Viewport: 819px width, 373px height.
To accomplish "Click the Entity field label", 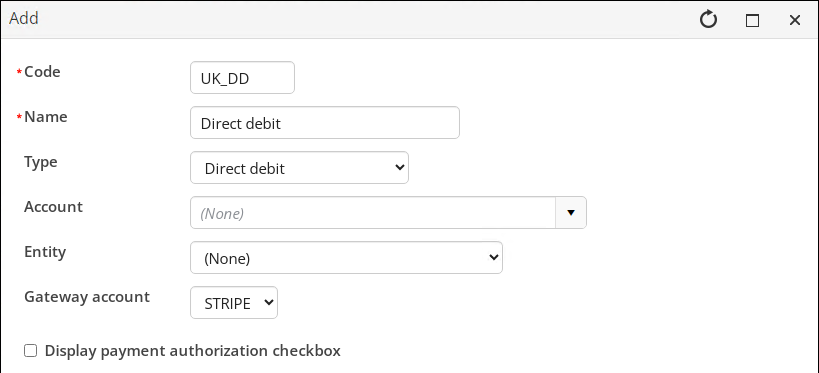I will point(45,252).
